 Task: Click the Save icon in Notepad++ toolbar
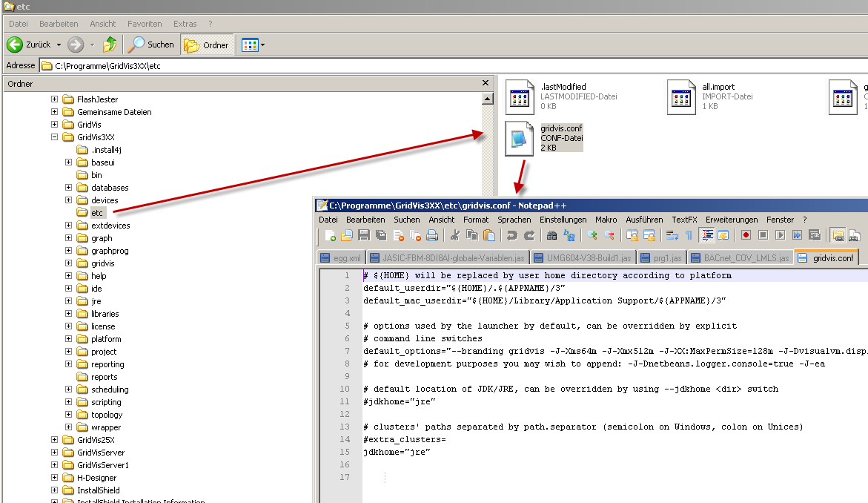(x=364, y=236)
